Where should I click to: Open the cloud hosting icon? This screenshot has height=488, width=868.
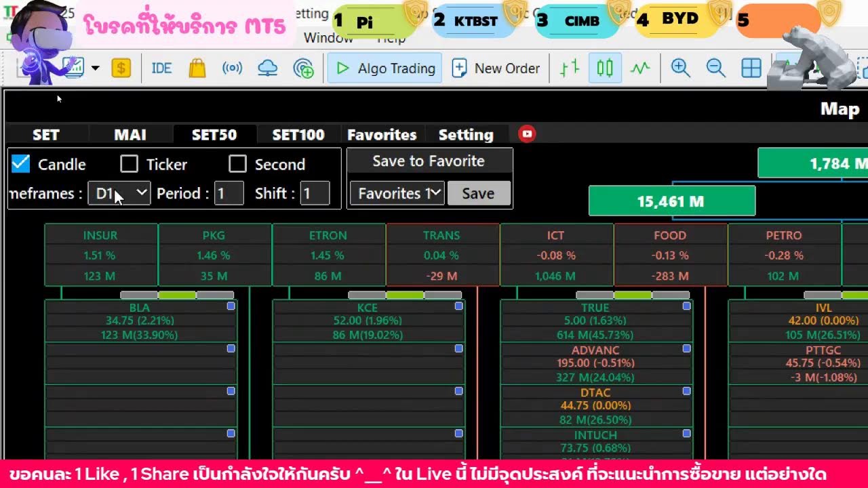[x=268, y=68]
